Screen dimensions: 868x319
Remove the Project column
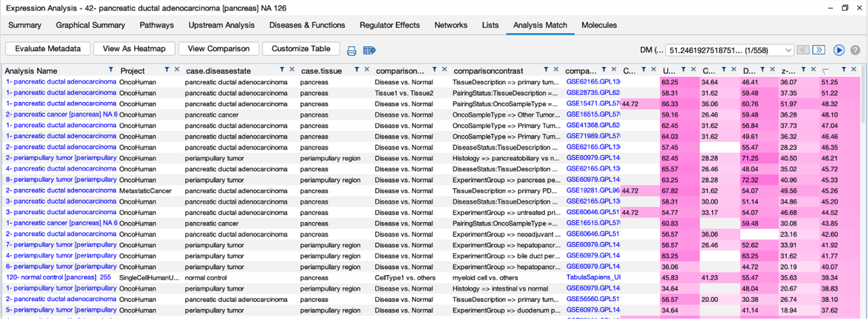177,69
